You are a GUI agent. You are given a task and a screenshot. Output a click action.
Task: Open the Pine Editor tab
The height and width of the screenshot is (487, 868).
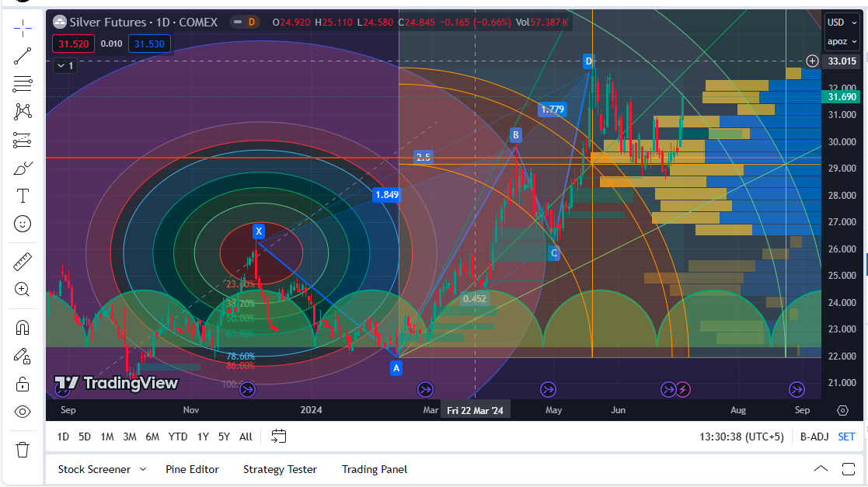192,469
